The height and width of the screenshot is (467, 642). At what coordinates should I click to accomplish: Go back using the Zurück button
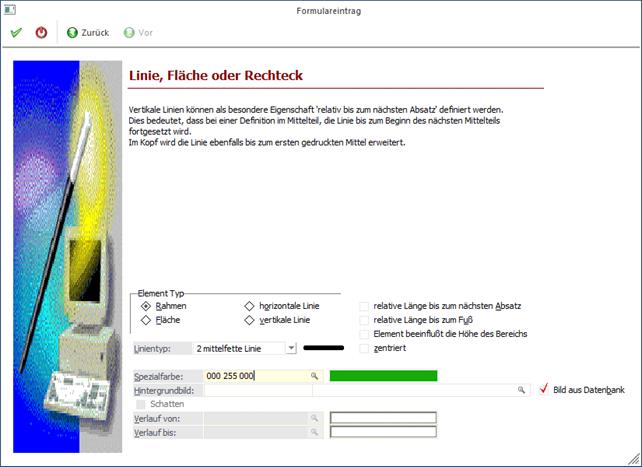[88, 32]
